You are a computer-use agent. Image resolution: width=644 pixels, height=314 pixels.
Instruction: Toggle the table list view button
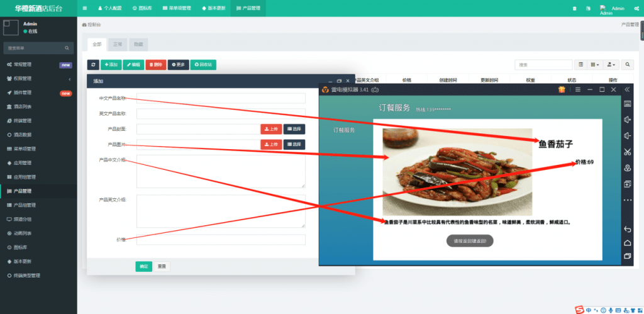(581, 64)
